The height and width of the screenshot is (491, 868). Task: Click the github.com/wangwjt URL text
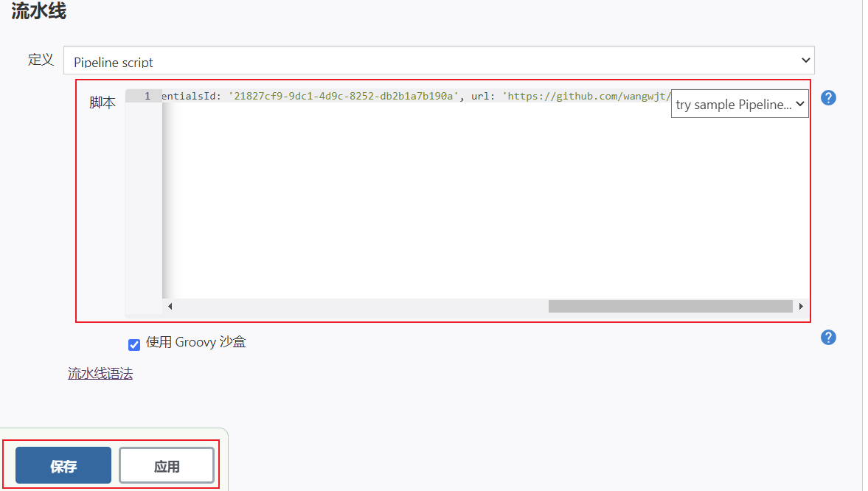point(587,96)
